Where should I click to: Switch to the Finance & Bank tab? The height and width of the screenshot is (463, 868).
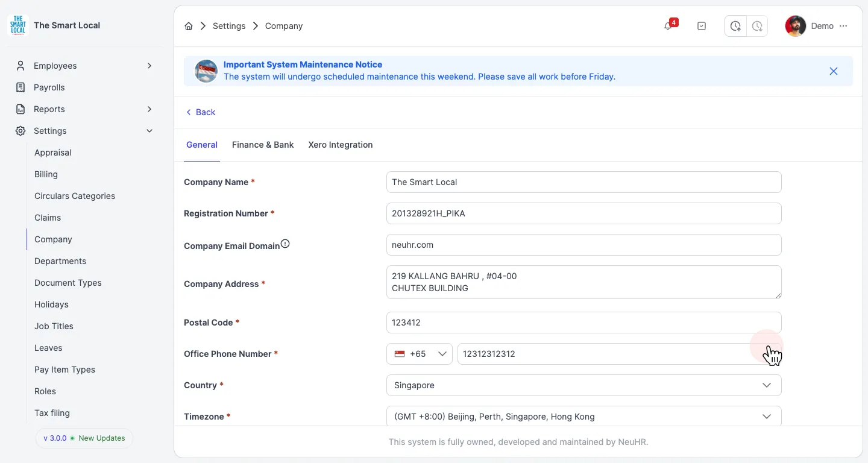[x=263, y=145]
